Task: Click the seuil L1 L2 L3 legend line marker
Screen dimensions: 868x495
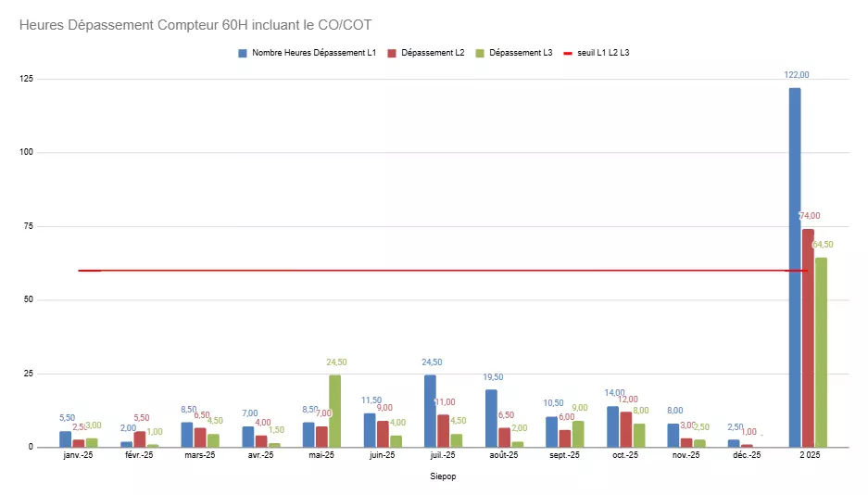Action: pos(567,53)
